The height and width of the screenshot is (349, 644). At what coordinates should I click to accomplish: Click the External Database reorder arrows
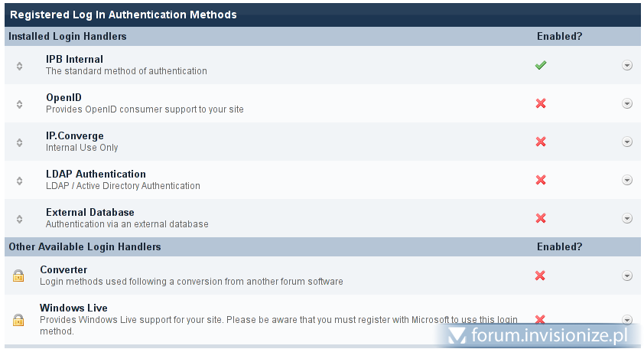pyautogui.click(x=19, y=219)
